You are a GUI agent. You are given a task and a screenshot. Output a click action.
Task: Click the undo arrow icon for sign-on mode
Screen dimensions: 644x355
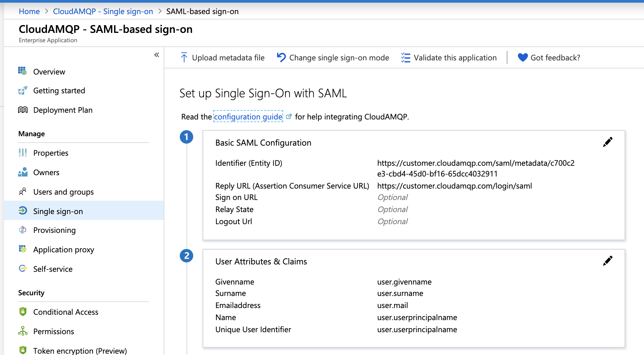pos(281,57)
